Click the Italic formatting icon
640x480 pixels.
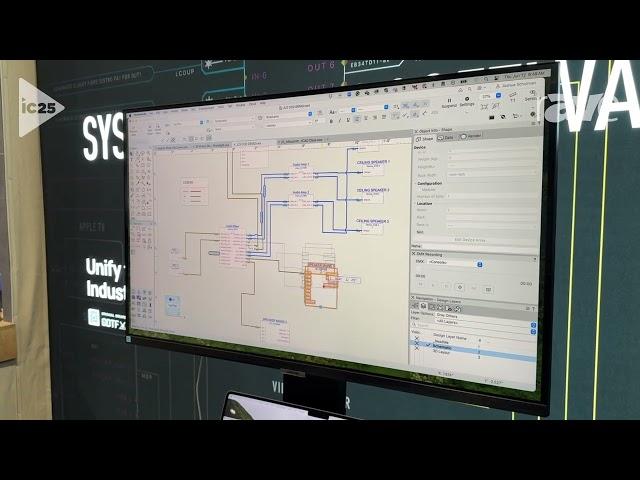click(340, 120)
